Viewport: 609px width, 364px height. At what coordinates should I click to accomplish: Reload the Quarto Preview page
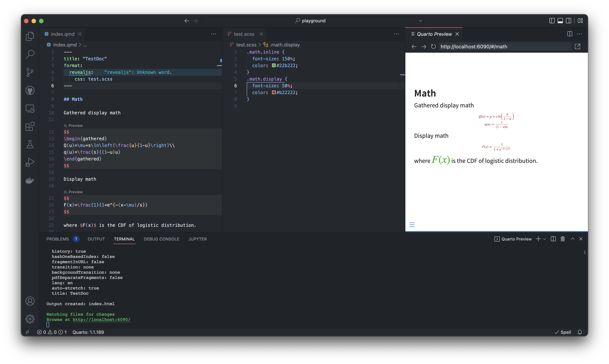coord(433,47)
